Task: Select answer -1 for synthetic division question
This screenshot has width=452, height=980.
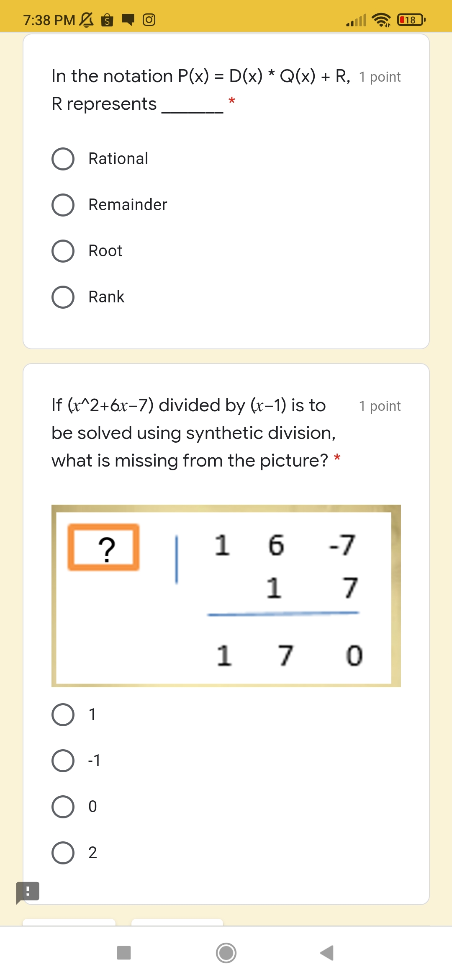Action: pyautogui.click(x=63, y=761)
